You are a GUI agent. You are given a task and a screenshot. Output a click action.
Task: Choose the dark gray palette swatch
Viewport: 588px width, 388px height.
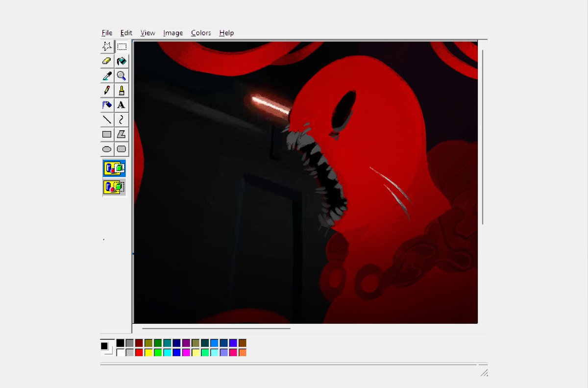[x=130, y=343]
